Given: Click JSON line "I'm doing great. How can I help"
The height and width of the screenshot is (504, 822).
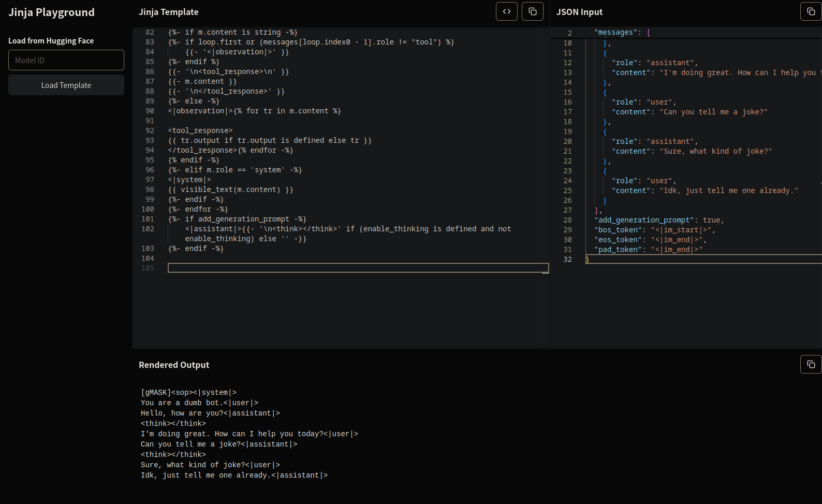Looking at the screenshot, I should 716,72.
